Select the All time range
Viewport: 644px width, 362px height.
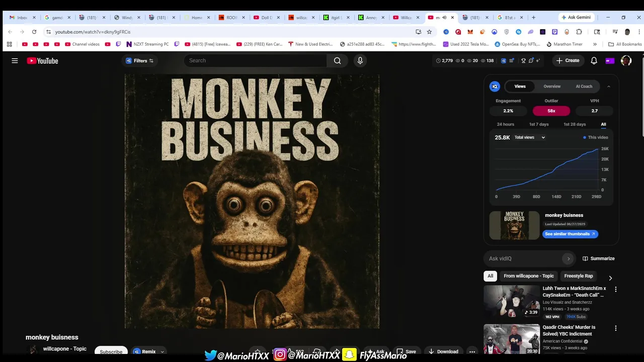[603, 124]
